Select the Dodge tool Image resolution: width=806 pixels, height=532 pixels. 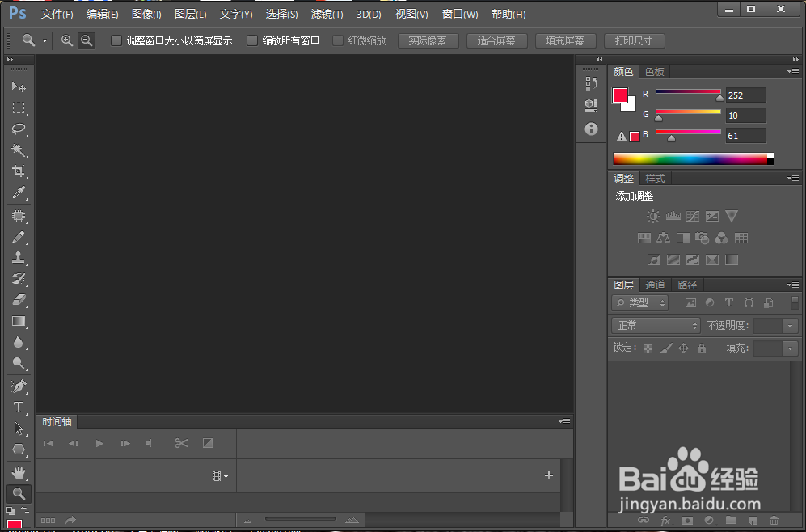tap(19, 363)
